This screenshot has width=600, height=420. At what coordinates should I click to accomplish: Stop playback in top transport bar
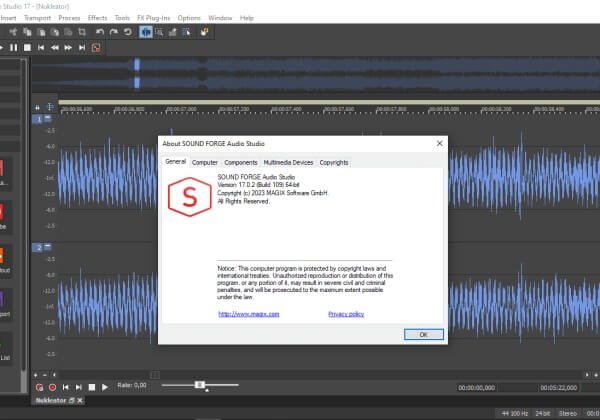coord(27,48)
